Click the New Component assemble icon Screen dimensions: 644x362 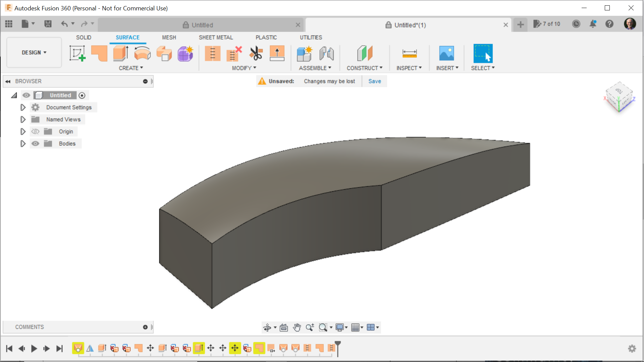pos(305,53)
